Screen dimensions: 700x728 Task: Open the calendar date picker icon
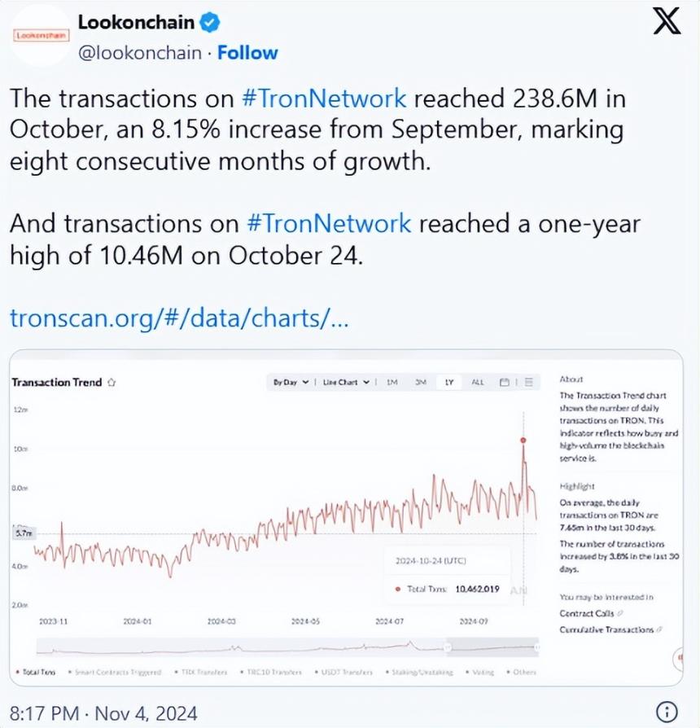[x=505, y=382]
